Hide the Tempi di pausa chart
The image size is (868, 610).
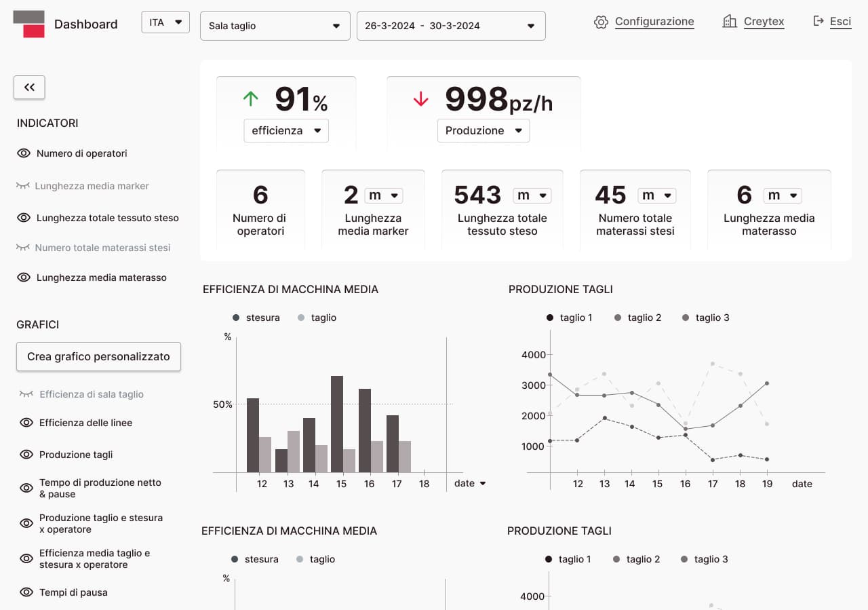point(26,592)
